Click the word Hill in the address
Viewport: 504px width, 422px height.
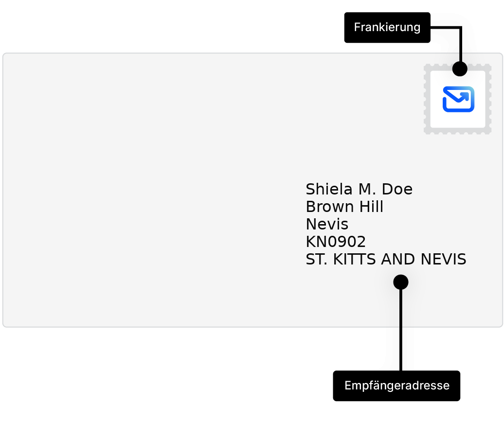pyautogui.click(x=371, y=207)
